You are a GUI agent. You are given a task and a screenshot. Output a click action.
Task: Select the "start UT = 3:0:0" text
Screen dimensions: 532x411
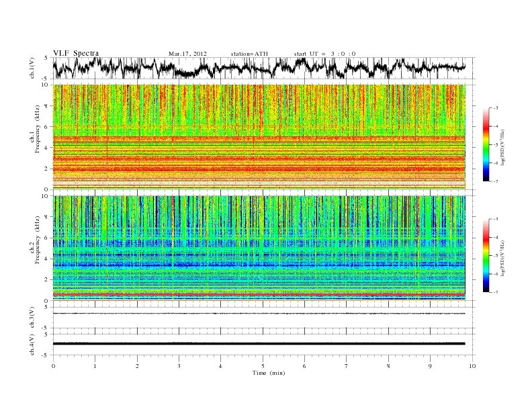click(324, 54)
